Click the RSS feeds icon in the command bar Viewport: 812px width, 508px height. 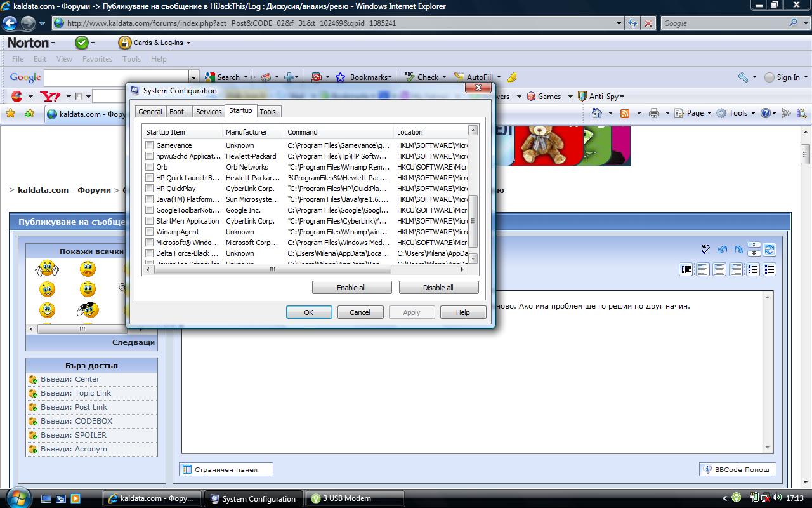pyautogui.click(x=625, y=113)
